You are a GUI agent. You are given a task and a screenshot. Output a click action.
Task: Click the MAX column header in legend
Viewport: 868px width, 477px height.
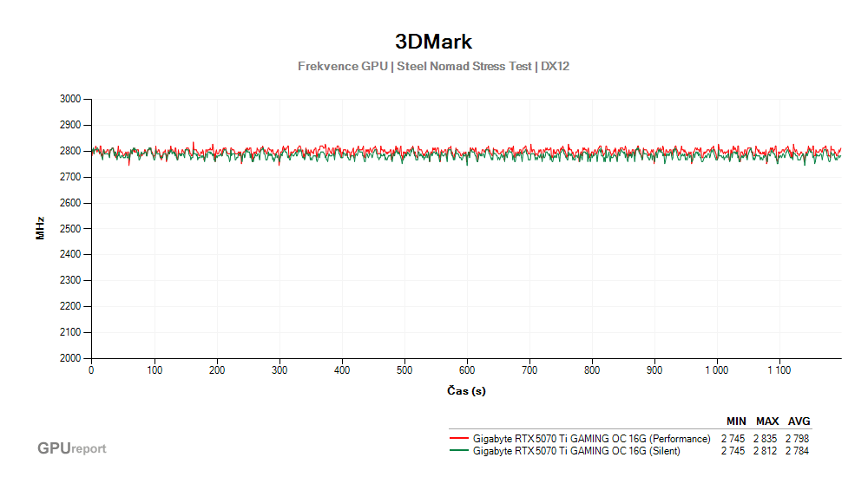(x=767, y=421)
